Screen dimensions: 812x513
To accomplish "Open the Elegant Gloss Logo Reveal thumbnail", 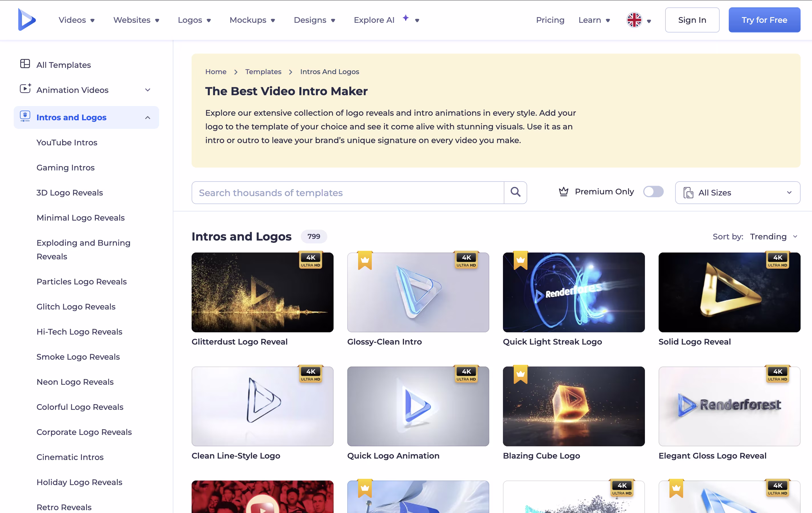I will click(x=729, y=406).
